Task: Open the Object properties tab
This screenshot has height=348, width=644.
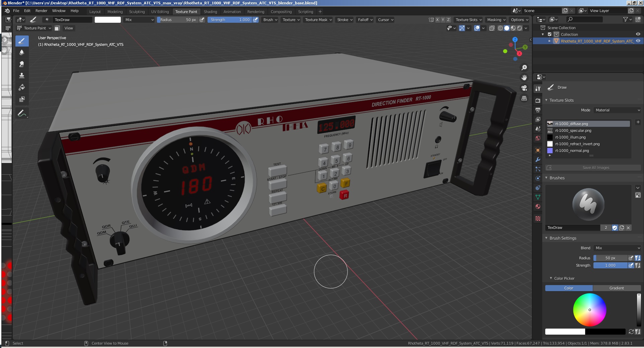Action: (538, 150)
